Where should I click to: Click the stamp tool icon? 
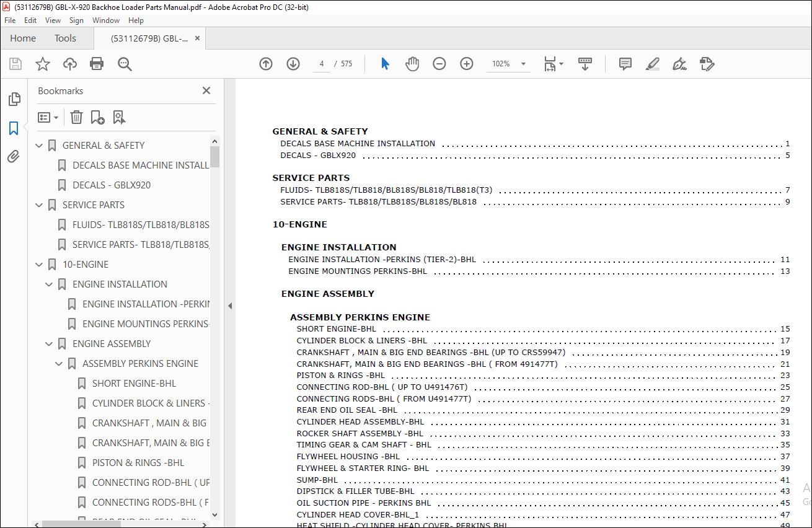(707, 64)
